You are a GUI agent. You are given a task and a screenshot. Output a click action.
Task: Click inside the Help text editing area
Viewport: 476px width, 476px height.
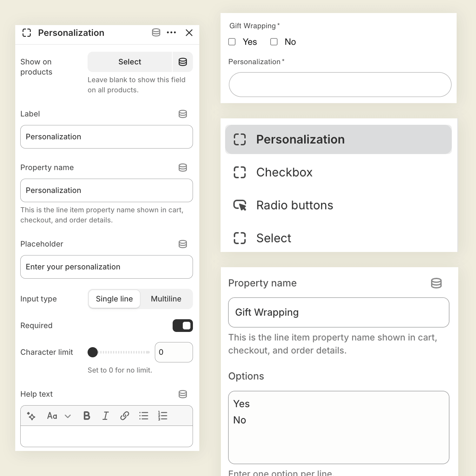(x=107, y=436)
